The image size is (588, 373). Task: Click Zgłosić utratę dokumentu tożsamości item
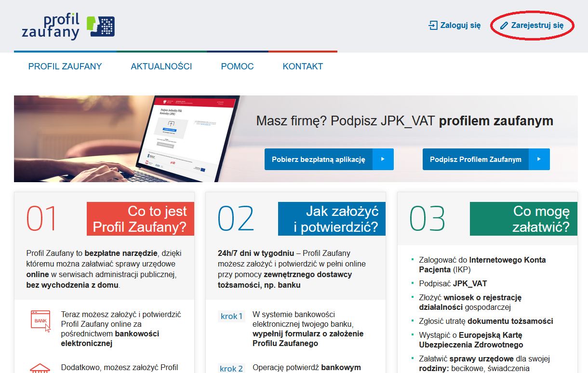(x=486, y=321)
